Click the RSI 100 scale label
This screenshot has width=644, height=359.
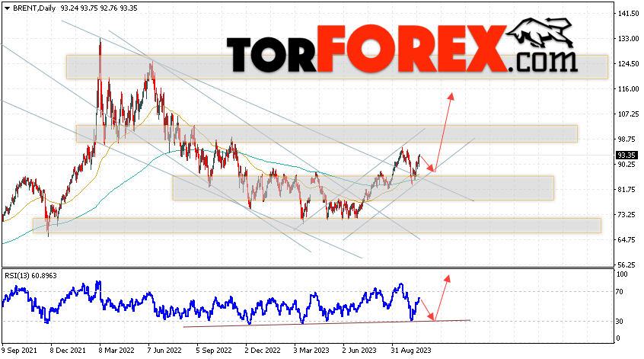(623, 274)
